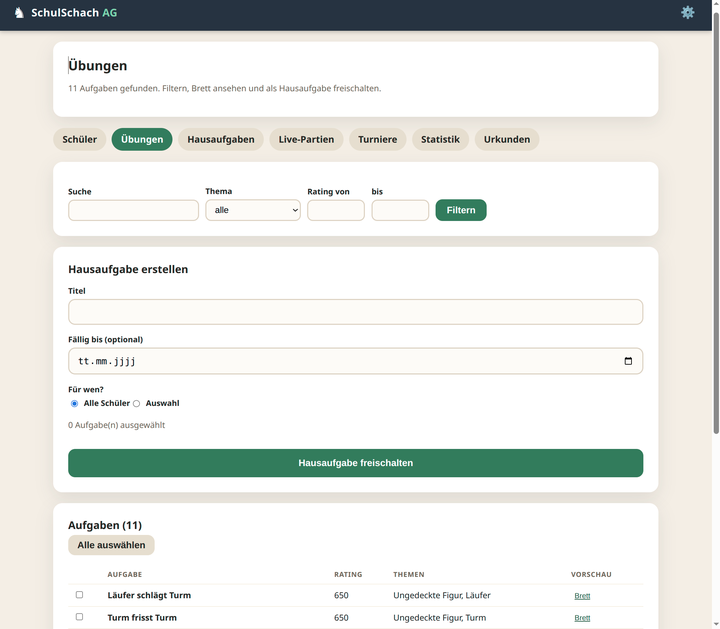Check the Läufer schlägt Turm checkbox
Viewport: 720px width, 629px height.
79,595
